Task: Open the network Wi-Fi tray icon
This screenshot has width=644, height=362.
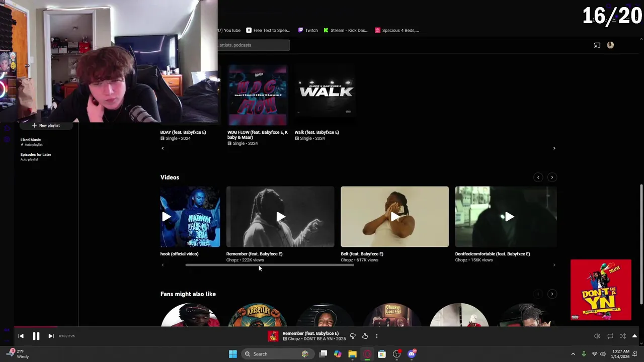Action: coord(595,354)
